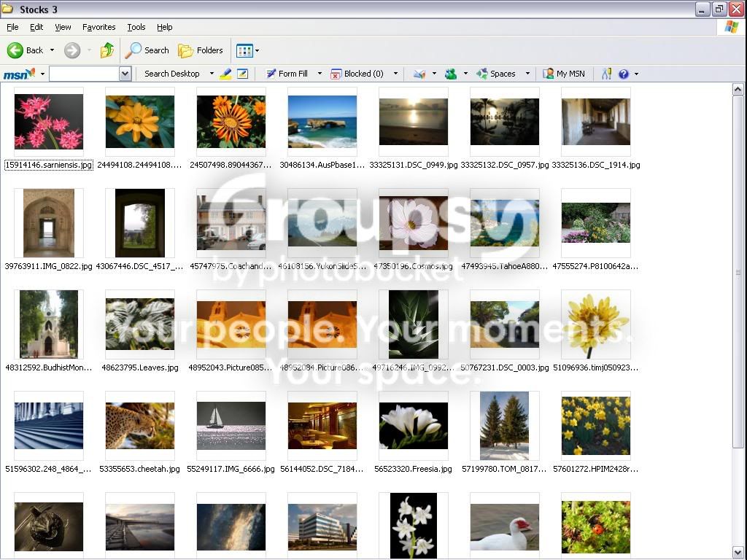The image size is (747, 560).
Task: Go up one folder level
Action: click(107, 50)
